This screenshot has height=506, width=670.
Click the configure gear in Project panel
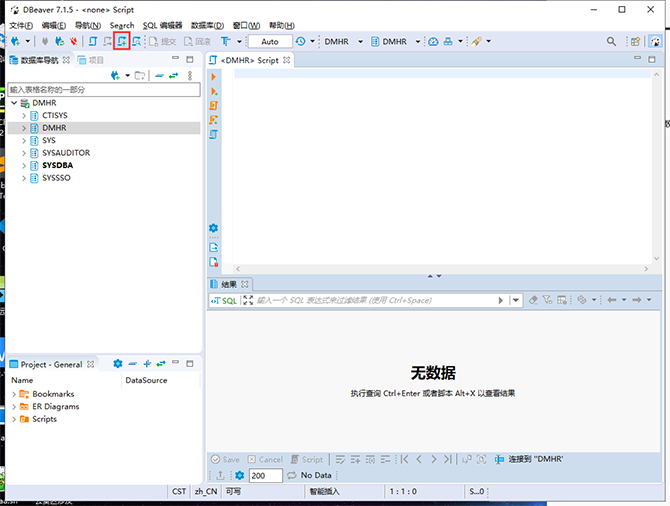(118, 364)
